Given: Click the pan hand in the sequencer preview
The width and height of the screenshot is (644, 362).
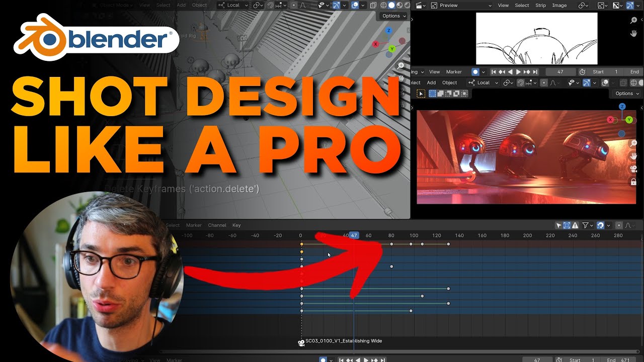Looking at the screenshot, I should tap(634, 33).
